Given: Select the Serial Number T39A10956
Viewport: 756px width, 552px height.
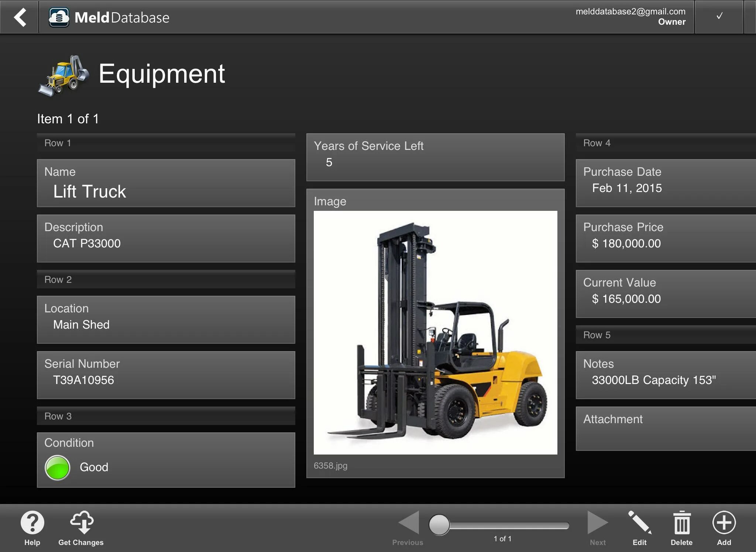Looking at the screenshot, I should tap(166, 375).
